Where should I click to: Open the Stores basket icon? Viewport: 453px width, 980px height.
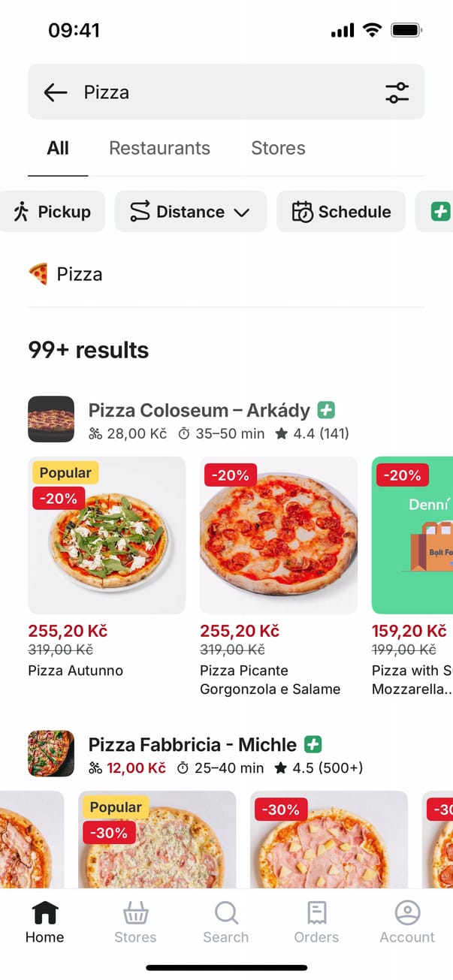click(135, 913)
